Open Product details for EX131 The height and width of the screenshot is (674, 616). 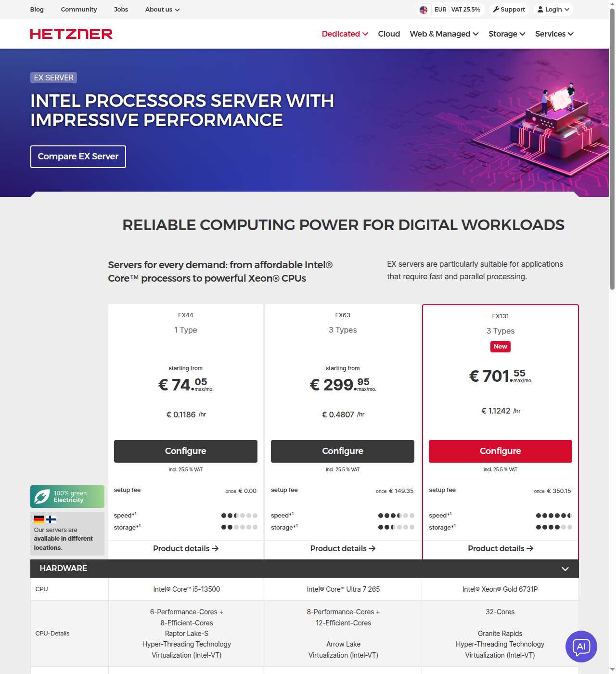(500, 548)
